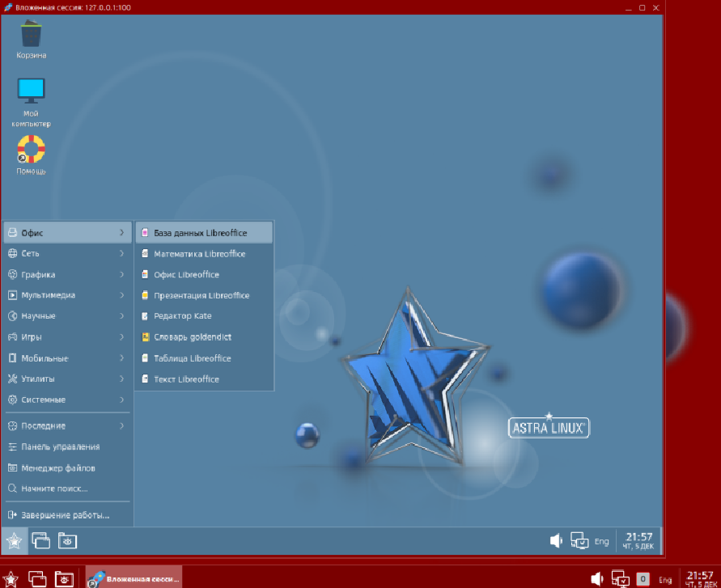Click window switcher icon in nested session panel

point(41,540)
